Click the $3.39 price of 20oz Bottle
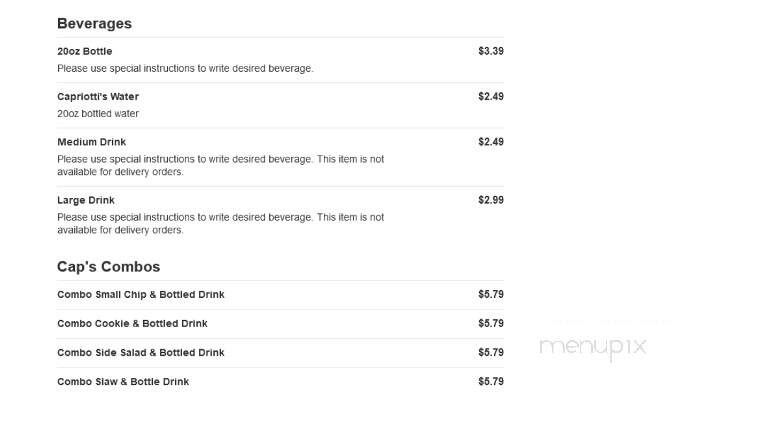 [x=491, y=51]
